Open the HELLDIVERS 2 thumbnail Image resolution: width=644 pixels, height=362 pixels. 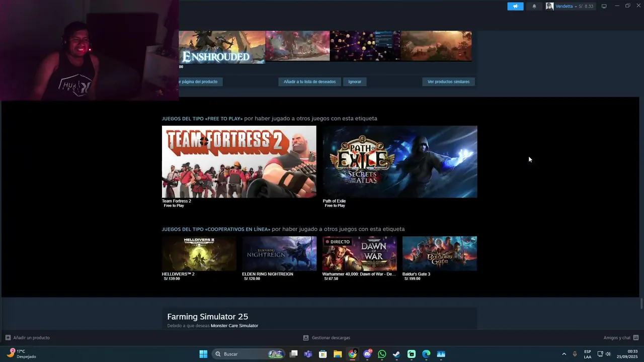[x=199, y=253]
